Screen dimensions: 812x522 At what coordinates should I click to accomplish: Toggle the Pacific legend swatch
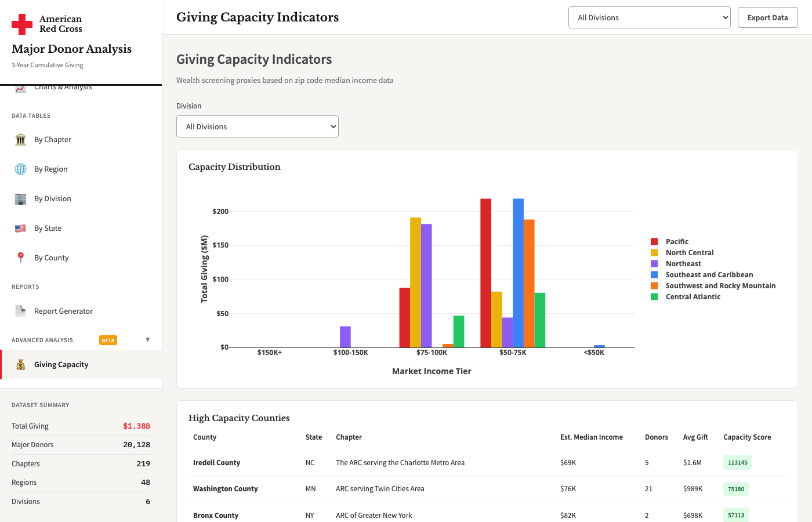654,242
